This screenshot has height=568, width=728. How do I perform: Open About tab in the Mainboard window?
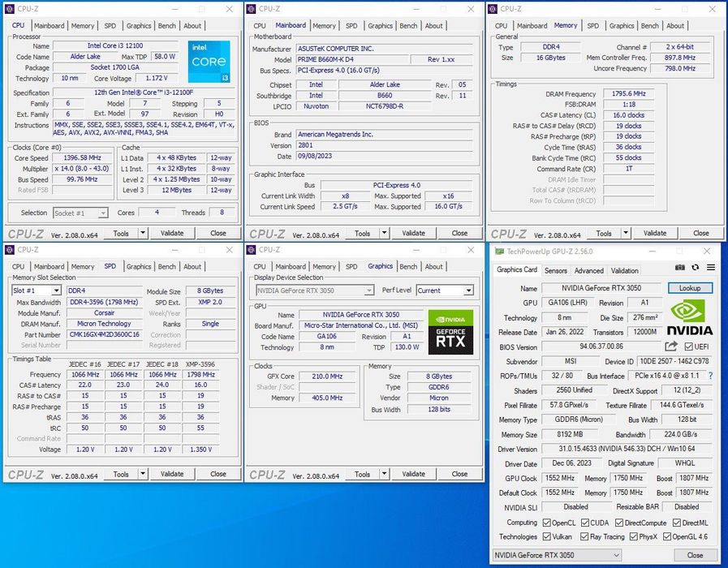tap(433, 26)
